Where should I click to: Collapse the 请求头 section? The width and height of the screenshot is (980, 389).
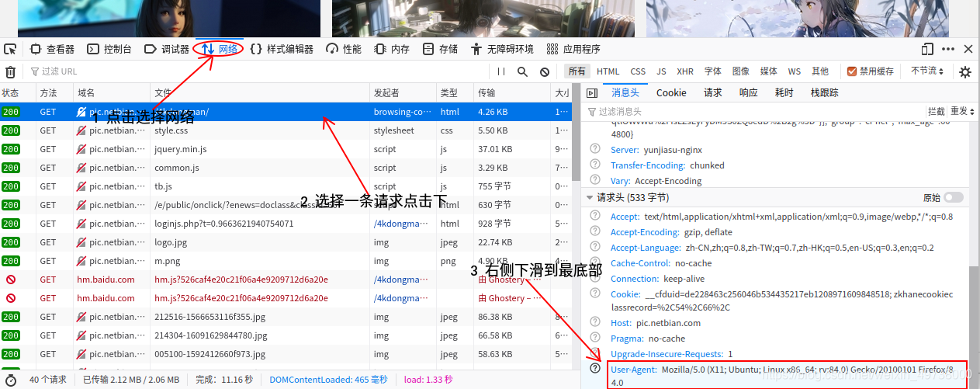pyautogui.click(x=590, y=197)
